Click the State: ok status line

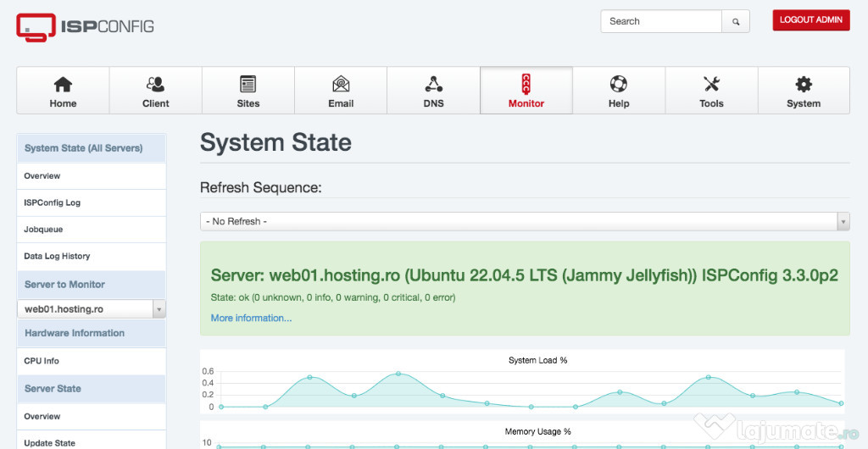tap(332, 297)
